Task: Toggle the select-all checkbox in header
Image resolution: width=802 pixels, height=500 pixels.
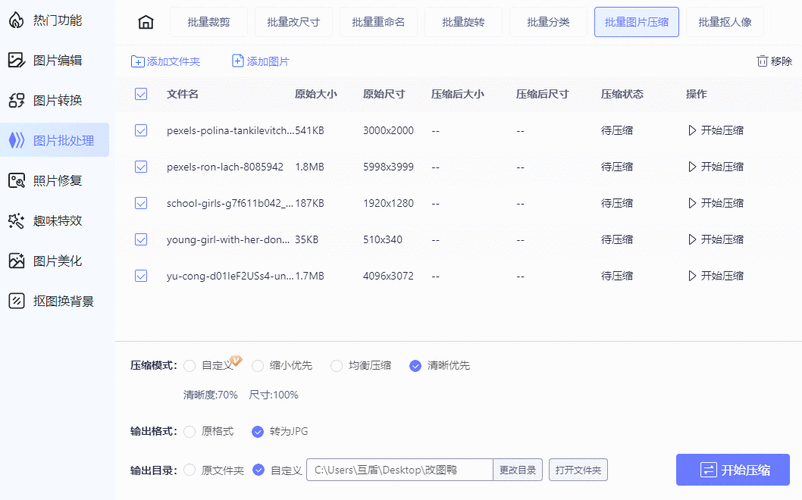Action: (x=141, y=94)
